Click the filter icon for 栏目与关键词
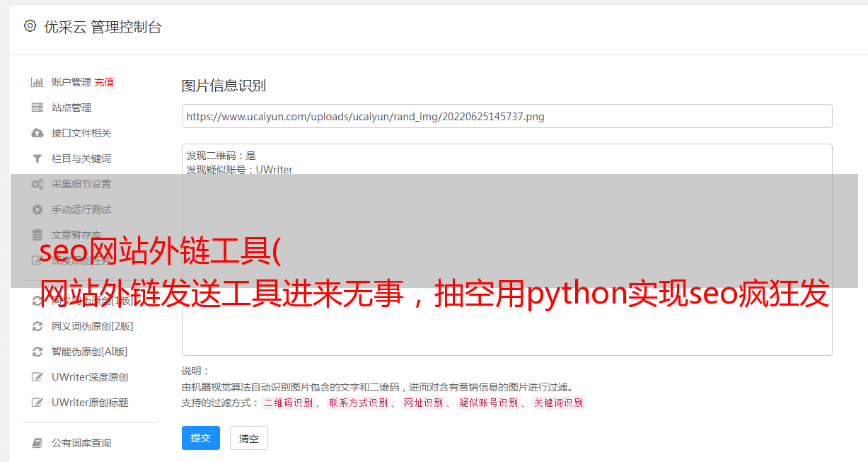Screen dimensions: 868x462 click(x=37, y=158)
